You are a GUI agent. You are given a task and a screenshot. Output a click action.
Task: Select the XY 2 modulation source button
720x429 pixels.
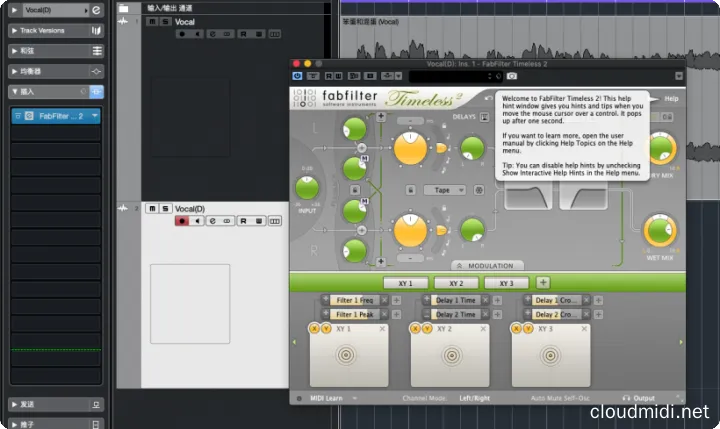tap(455, 283)
